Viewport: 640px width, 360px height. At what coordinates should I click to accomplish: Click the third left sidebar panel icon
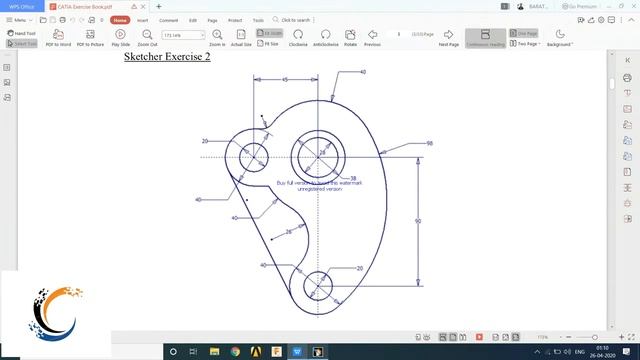[7, 98]
